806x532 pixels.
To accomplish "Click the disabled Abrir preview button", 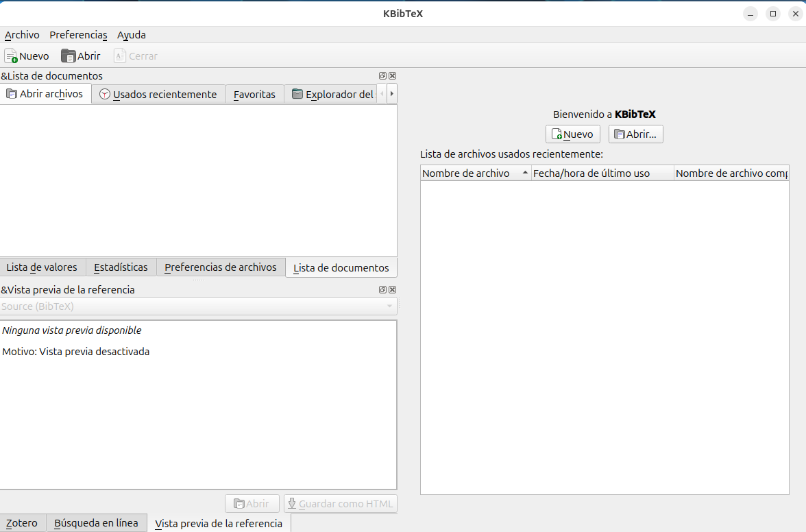I will (x=252, y=504).
